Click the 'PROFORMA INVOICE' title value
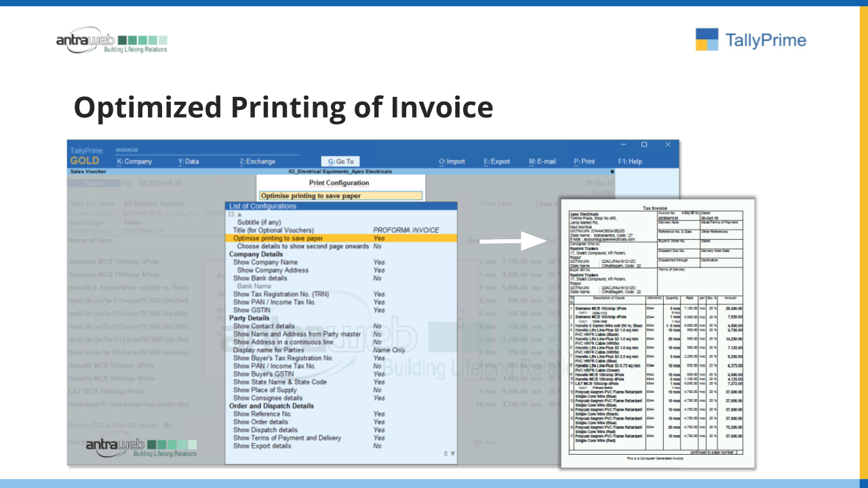868x488 pixels. (406, 230)
